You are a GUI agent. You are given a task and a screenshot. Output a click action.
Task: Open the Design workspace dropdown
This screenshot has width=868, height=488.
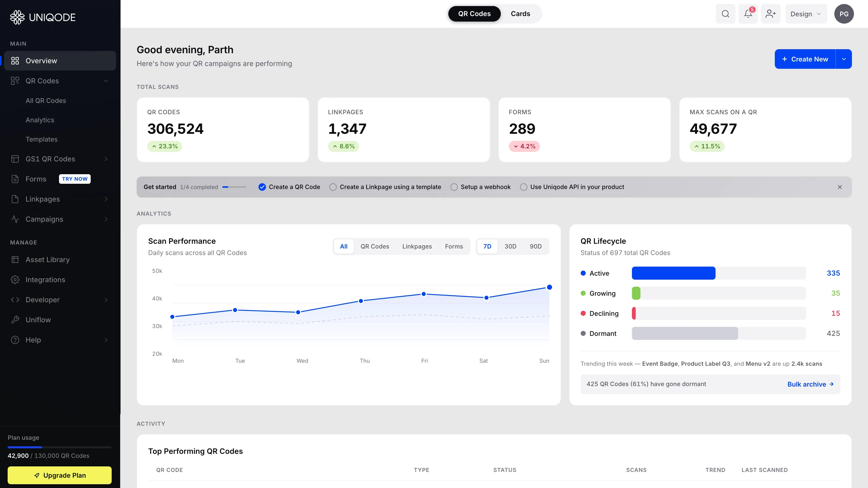pos(806,14)
